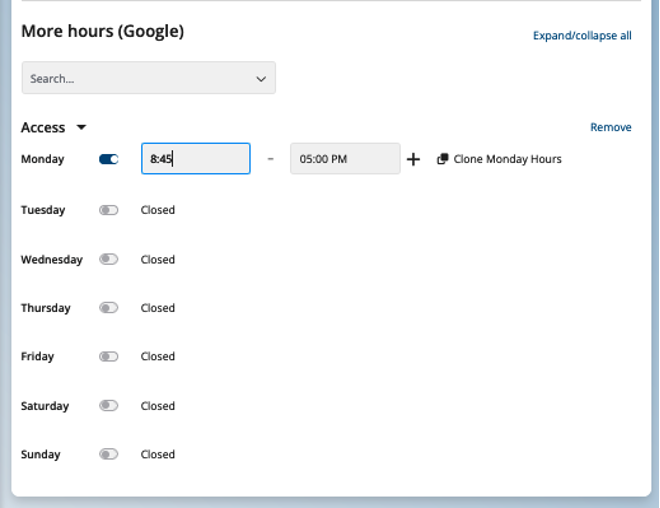
Task: Click the Expand/collapse all link
Action: tap(582, 36)
